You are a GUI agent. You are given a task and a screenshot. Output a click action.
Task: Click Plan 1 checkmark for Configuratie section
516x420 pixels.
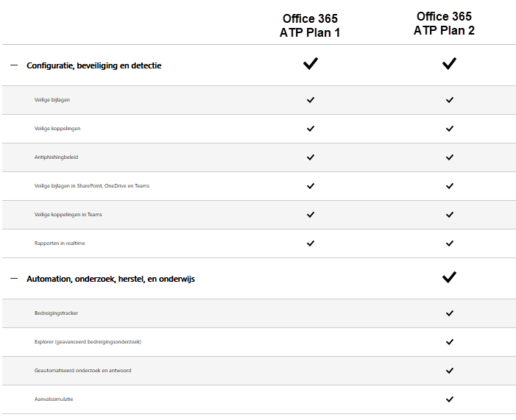[311, 63]
